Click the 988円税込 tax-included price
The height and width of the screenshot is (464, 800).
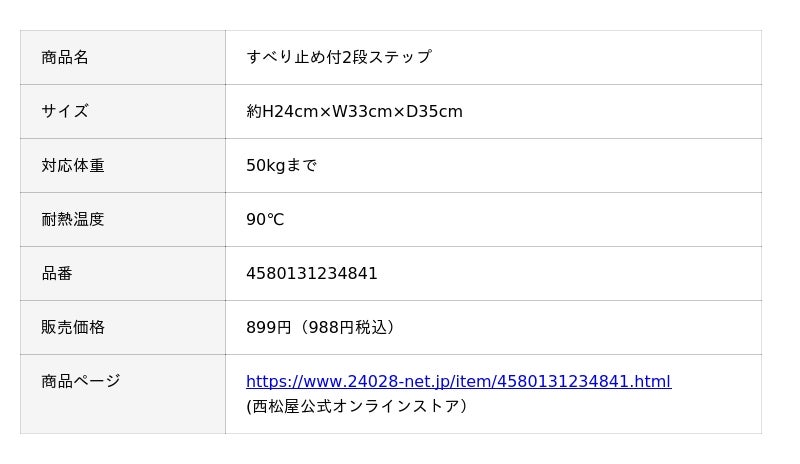(348, 327)
